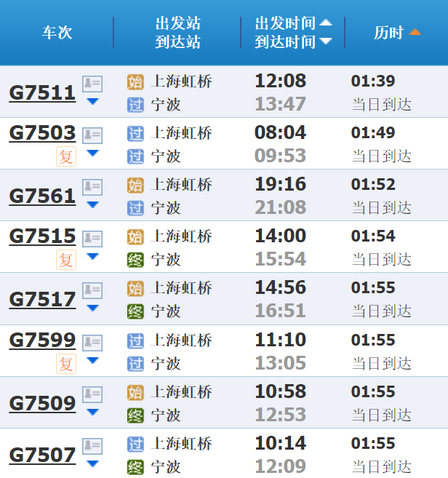Open train G7517 link
The height and width of the screenshot is (478, 448).
(42, 299)
